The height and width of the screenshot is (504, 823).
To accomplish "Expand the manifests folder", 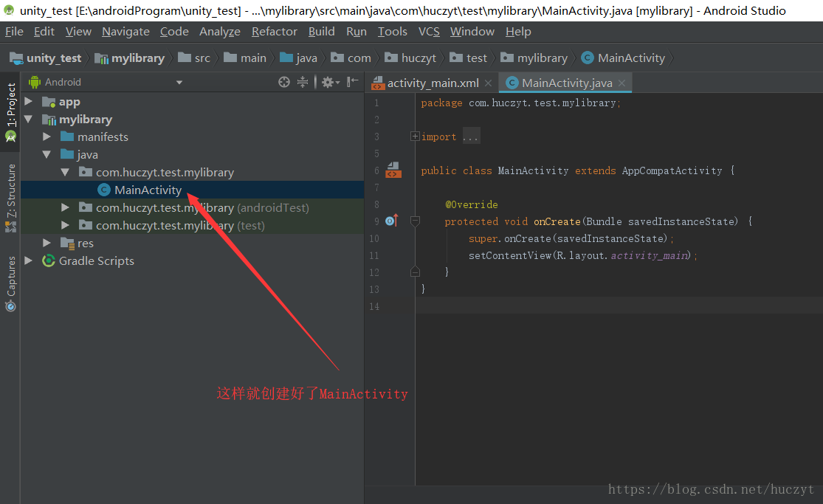I will pos(47,137).
